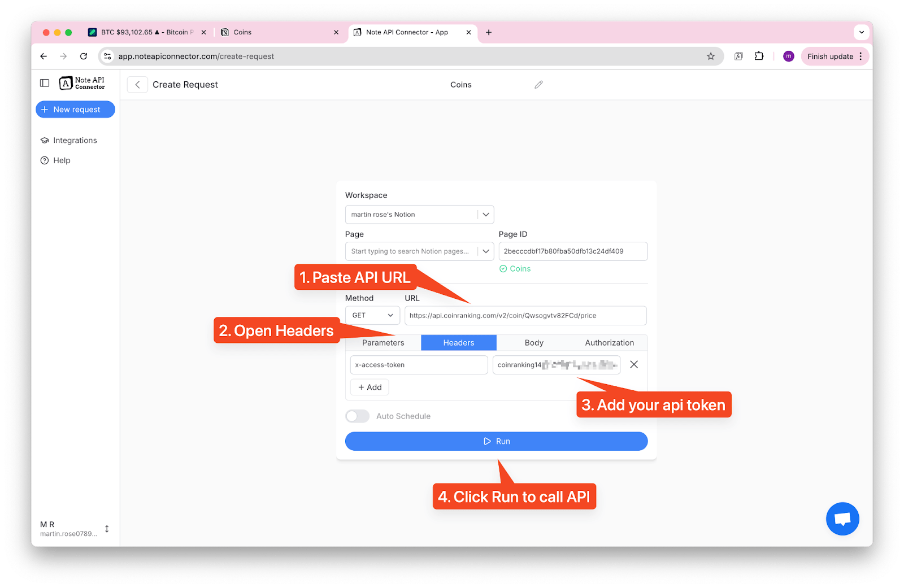Open the chat support bubble
This screenshot has width=904, height=588.
(842, 519)
